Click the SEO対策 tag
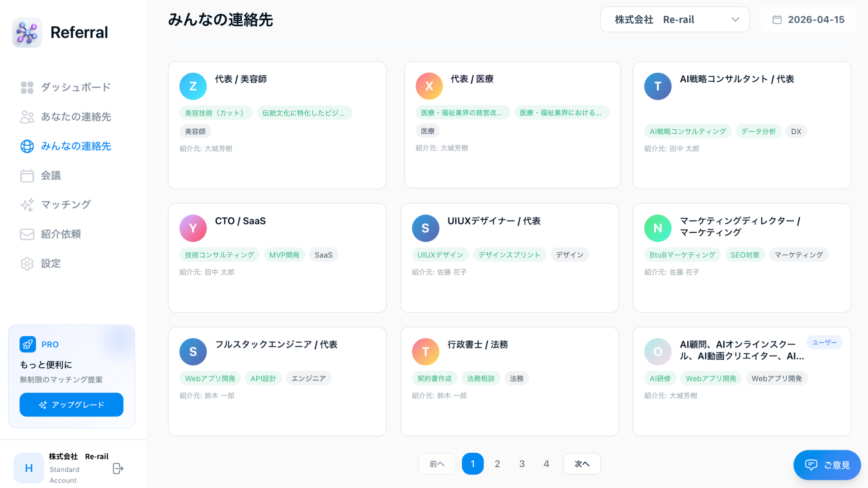Viewport: 868px width, 488px height. click(745, 255)
